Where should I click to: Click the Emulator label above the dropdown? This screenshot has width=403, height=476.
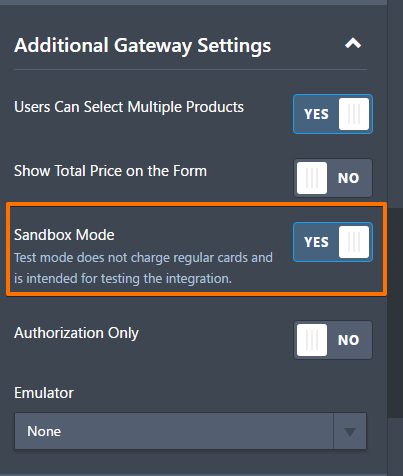[44, 393]
